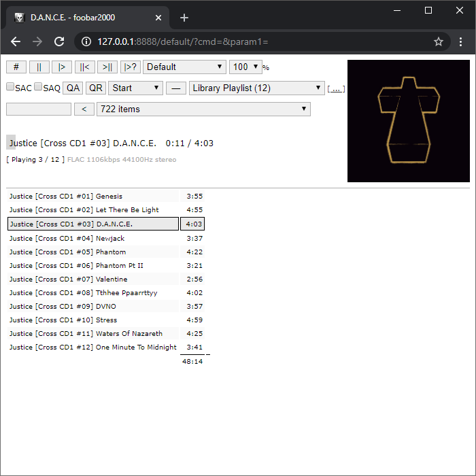Enable the SAC checkbox
The image size is (476, 476).
(10, 87)
